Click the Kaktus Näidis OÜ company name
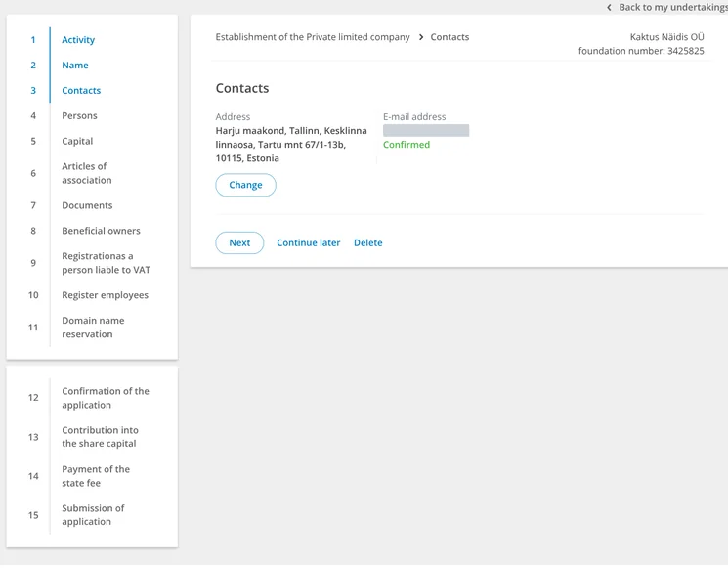The height and width of the screenshot is (568, 728). pyautogui.click(x=666, y=37)
